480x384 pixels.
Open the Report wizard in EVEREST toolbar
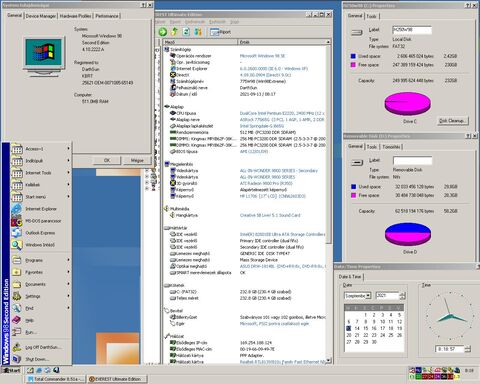click(x=221, y=32)
